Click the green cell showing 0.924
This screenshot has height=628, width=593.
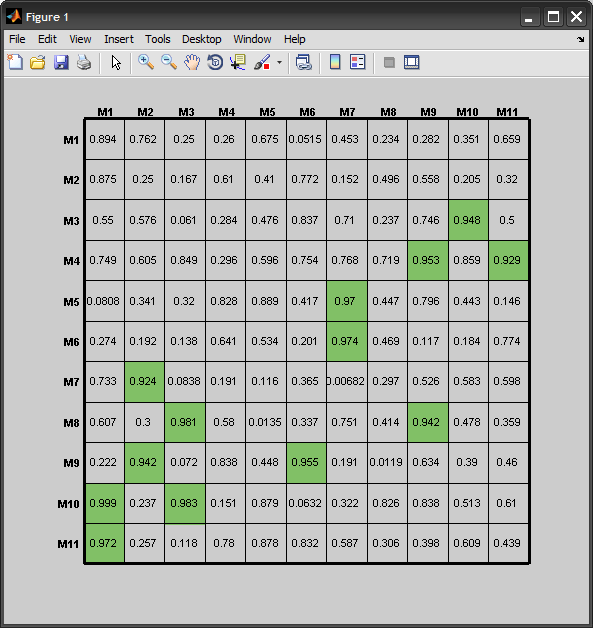tap(144, 382)
